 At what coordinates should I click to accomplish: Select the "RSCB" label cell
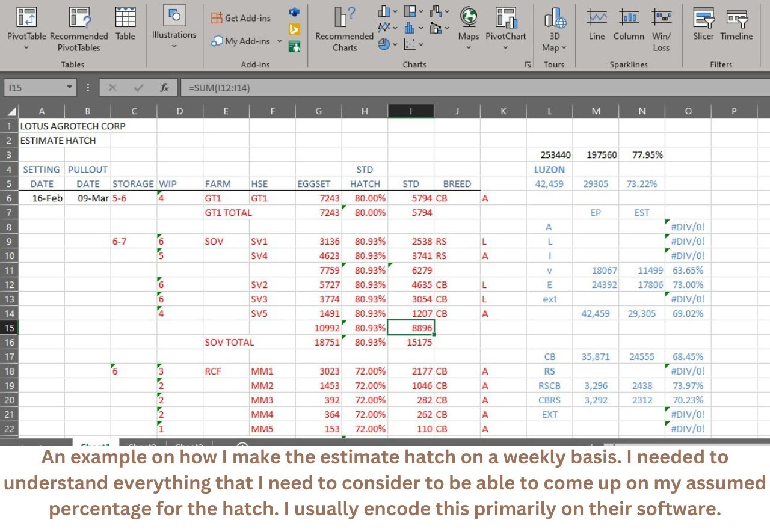pyautogui.click(x=549, y=385)
